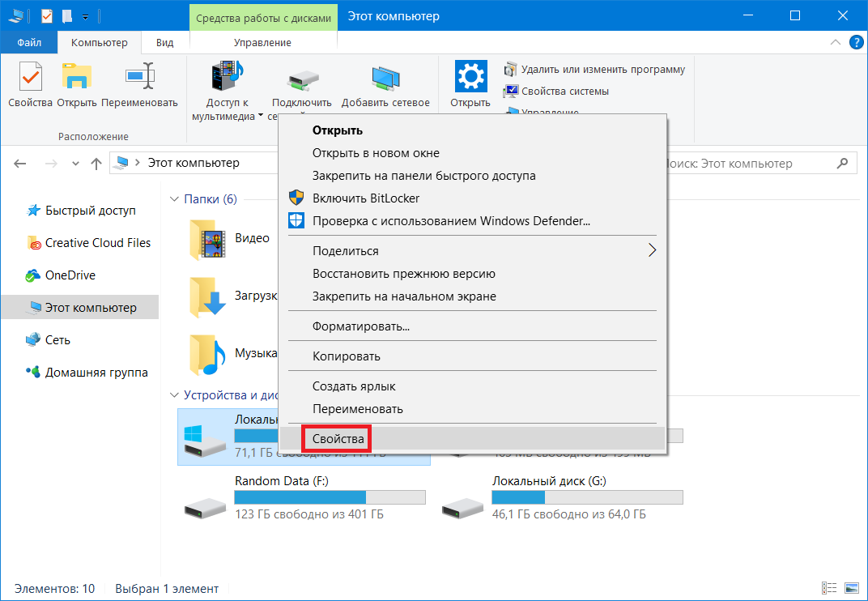The height and width of the screenshot is (601, 868).
Task: Select Переименовать in context menu
Action: [472, 409]
